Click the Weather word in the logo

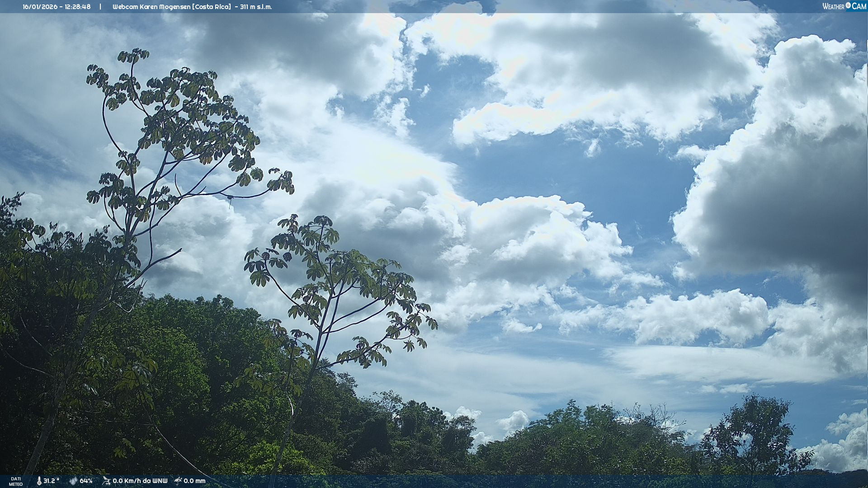click(x=833, y=6)
